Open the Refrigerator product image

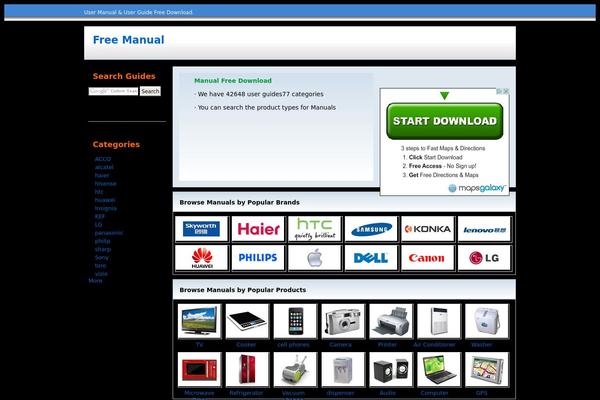tap(247, 369)
